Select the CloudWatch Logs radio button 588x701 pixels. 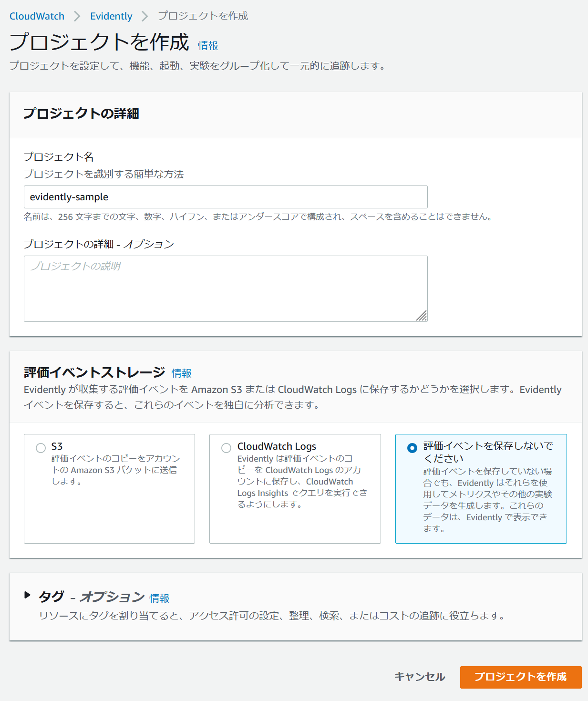(x=227, y=448)
